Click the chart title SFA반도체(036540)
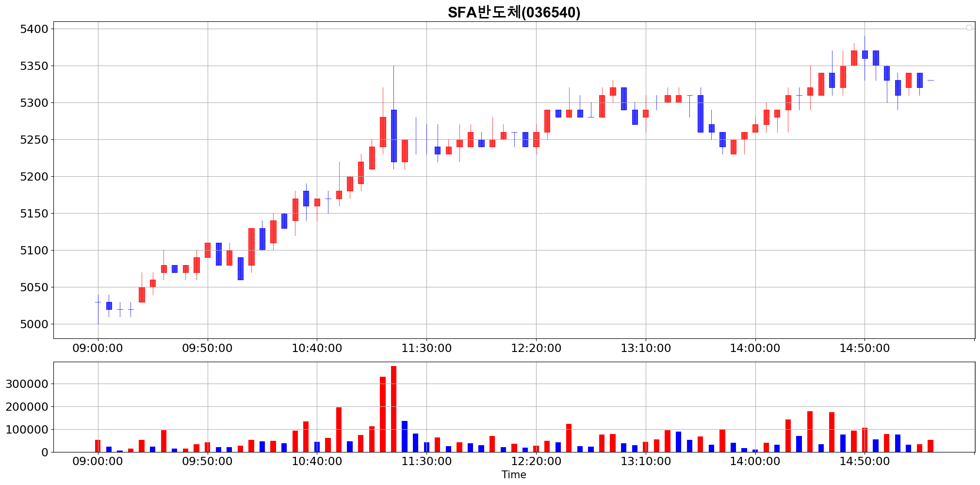This screenshot has height=485, width=980. pos(514,12)
